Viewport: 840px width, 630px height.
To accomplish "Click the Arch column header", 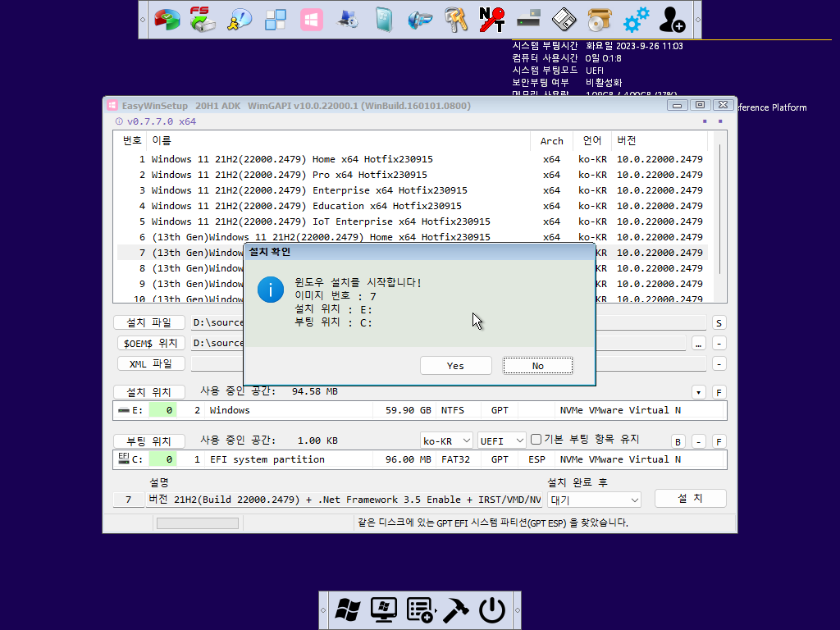I will point(552,141).
